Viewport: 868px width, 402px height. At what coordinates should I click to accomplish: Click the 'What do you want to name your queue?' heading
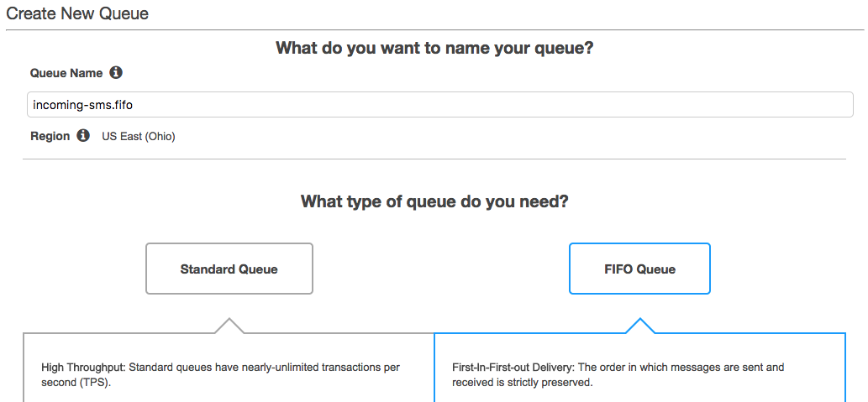point(434,48)
